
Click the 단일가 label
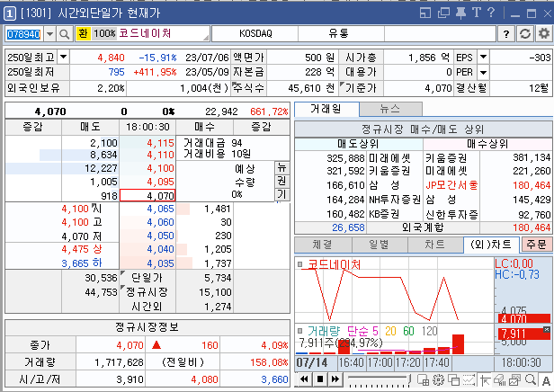(x=147, y=278)
